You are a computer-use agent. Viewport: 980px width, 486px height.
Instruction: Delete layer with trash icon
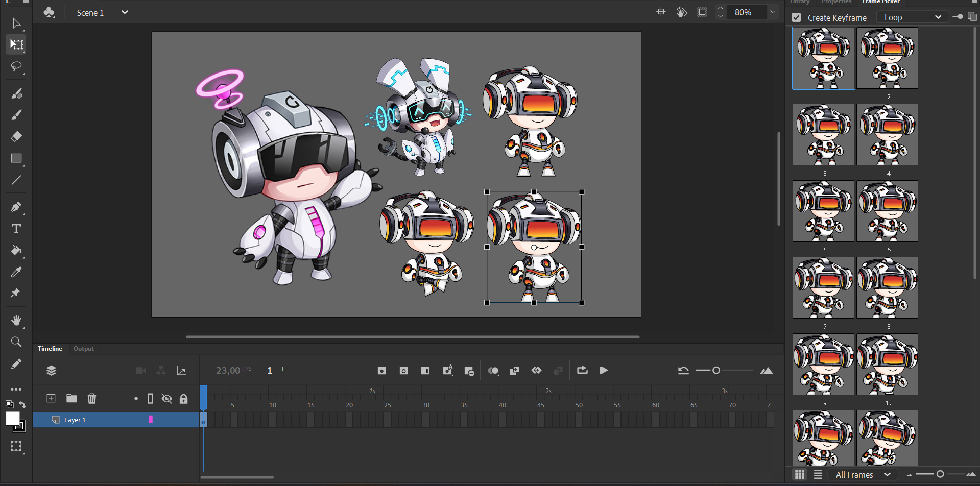point(92,398)
